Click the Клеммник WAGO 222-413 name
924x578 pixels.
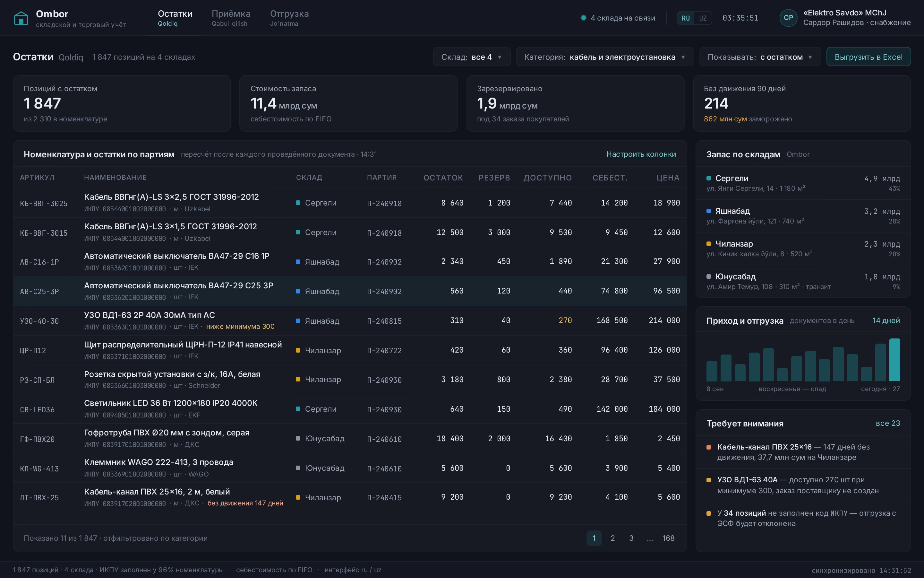click(x=158, y=462)
